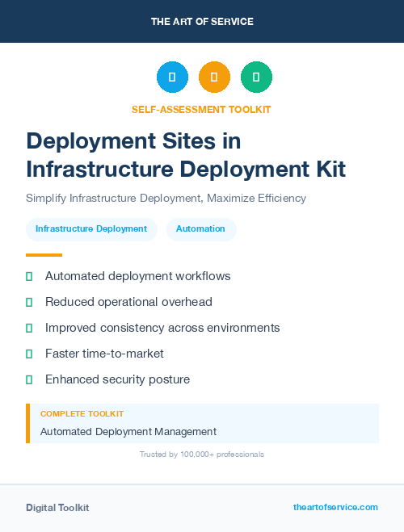Click Faster time-to-market text
404x532 pixels.
tap(104, 354)
